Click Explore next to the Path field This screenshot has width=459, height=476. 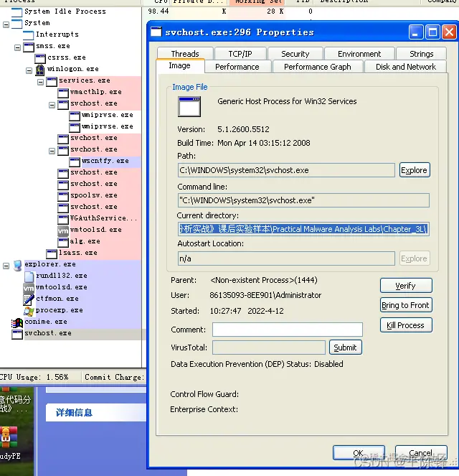tap(414, 170)
